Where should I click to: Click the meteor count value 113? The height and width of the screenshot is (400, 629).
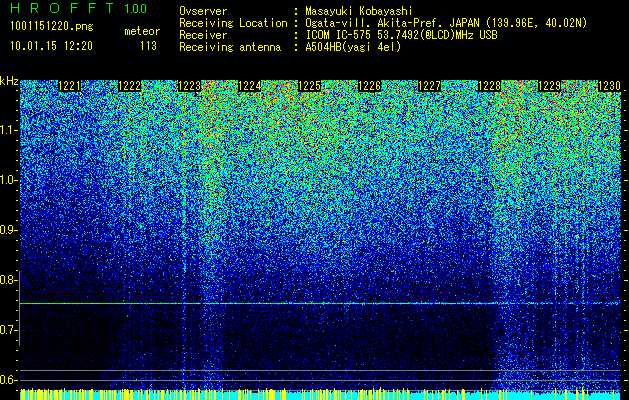pos(148,46)
